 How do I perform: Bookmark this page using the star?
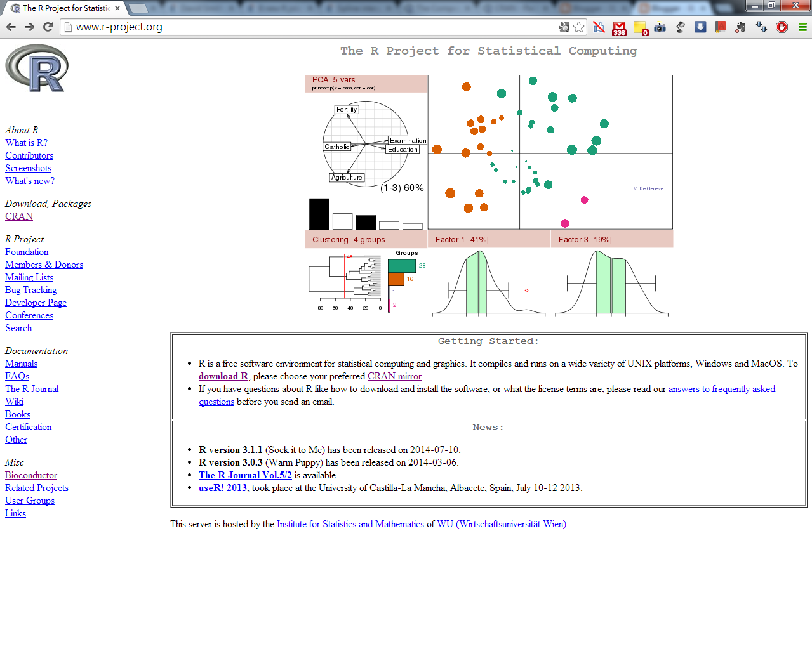[578, 27]
